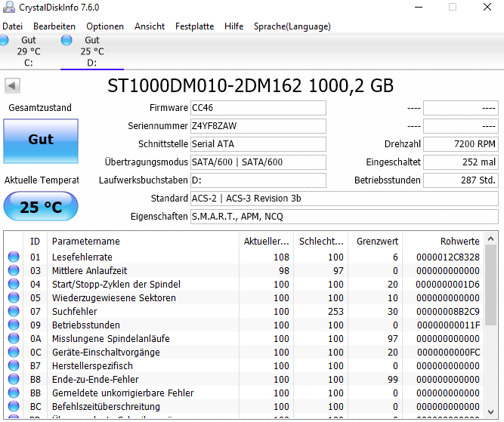Click status orb for Mittlere Anlaufzeit row
The image size is (504, 422).
click(x=14, y=270)
